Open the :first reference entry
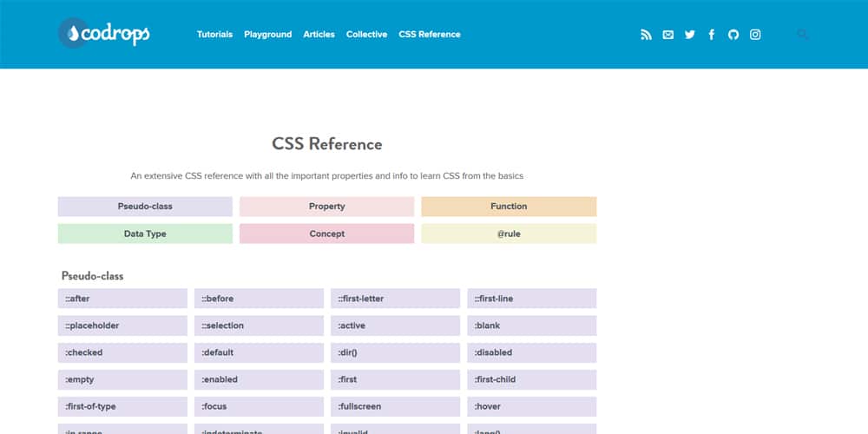868x434 pixels. [x=395, y=380]
